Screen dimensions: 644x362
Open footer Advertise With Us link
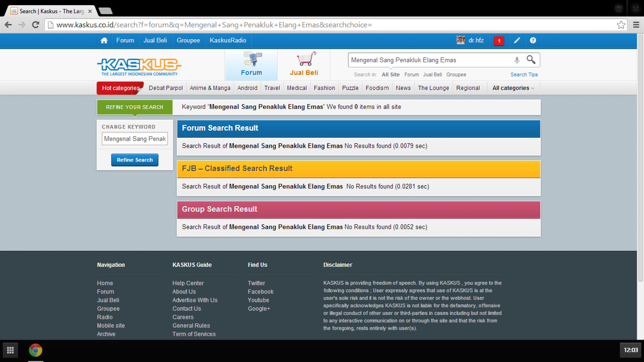195,300
